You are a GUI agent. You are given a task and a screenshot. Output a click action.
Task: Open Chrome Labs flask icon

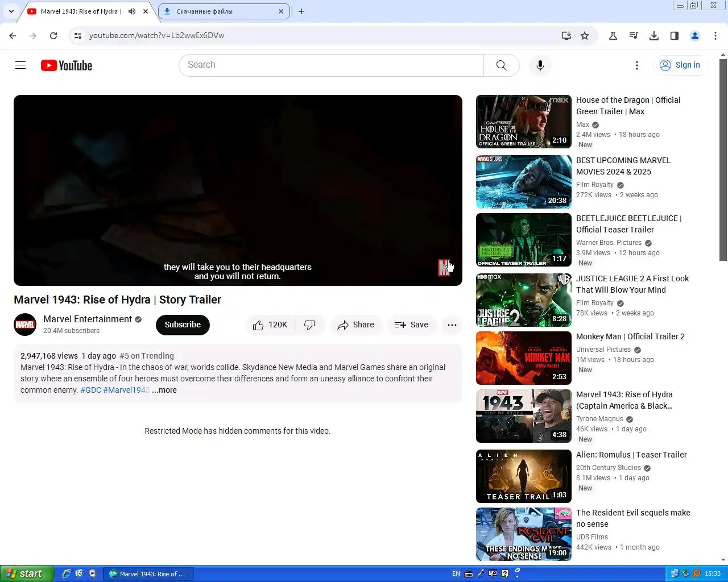[613, 35]
